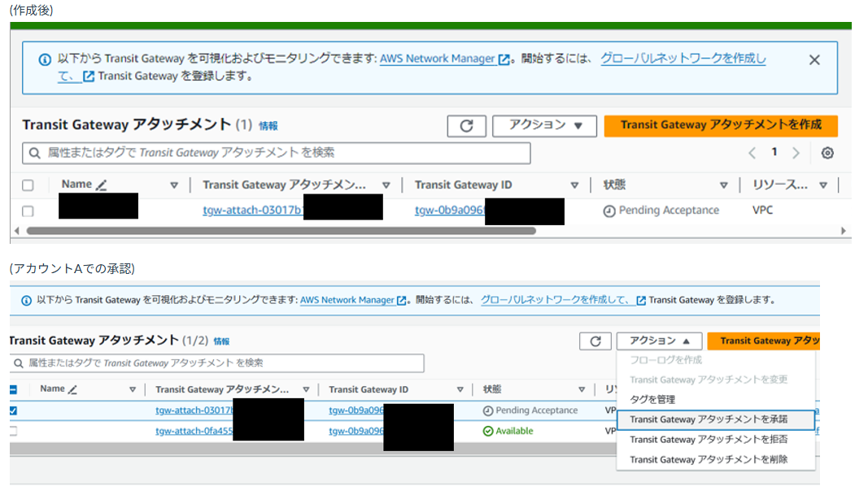This screenshot has height=495, width=868.
Task: Toggle select-all checkbox in upper table header
Action: coord(28,185)
